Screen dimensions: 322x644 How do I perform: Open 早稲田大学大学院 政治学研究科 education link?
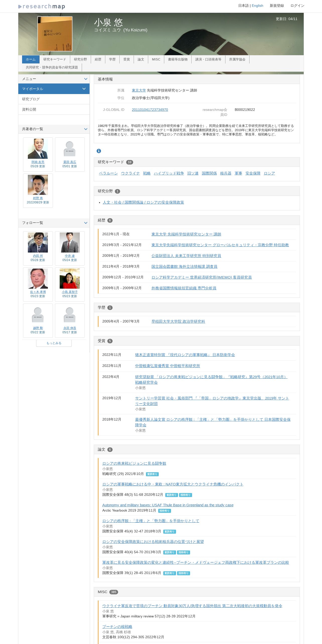[x=178, y=321]
